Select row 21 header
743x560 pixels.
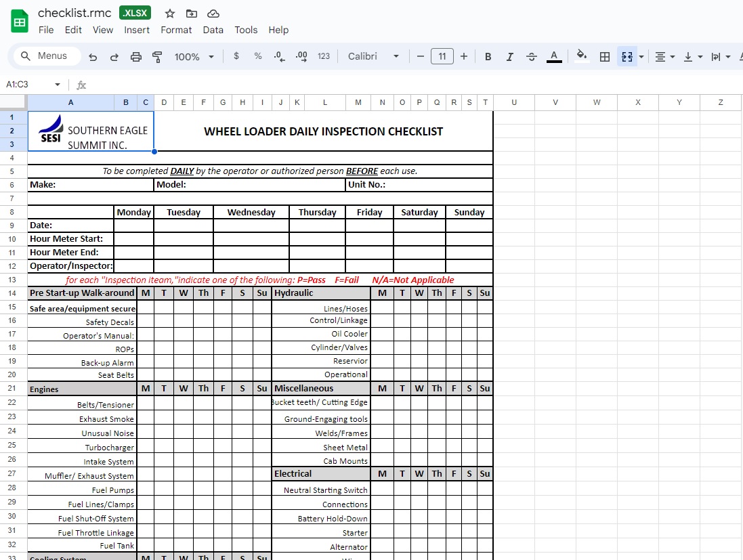pos(12,389)
